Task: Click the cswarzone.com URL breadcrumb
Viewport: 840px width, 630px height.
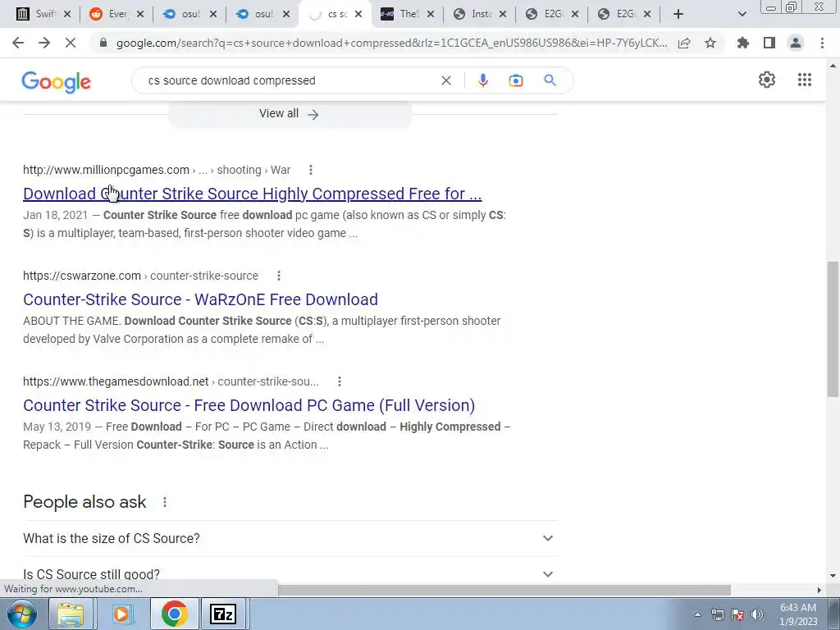Action: (x=140, y=276)
